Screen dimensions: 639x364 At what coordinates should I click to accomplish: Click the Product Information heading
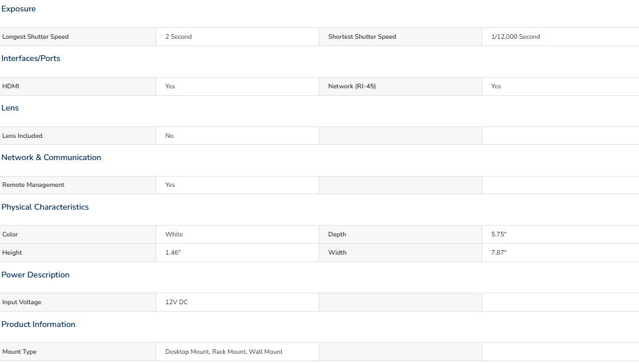pyautogui.click(x=38, y=325)
